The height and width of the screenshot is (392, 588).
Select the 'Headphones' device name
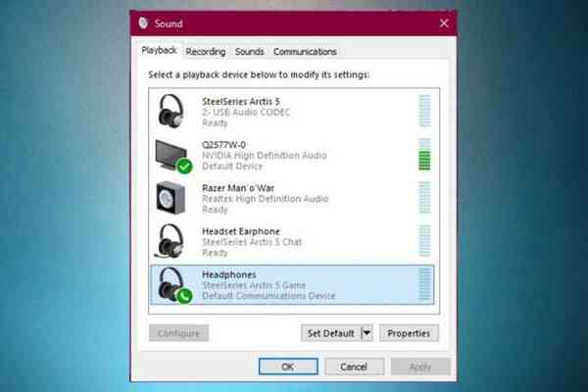pyautogui.click(x=229, y=274)
